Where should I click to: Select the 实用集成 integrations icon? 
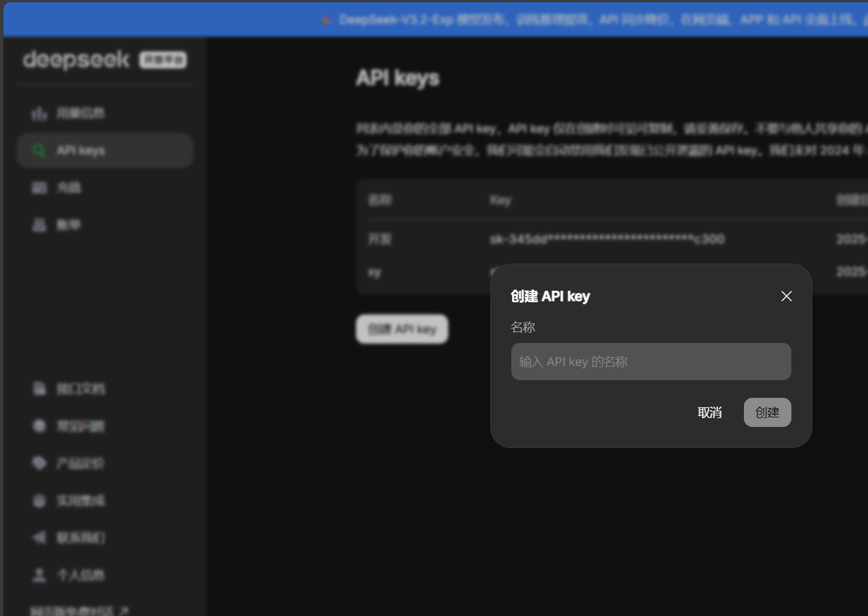(x=39, y=501)
